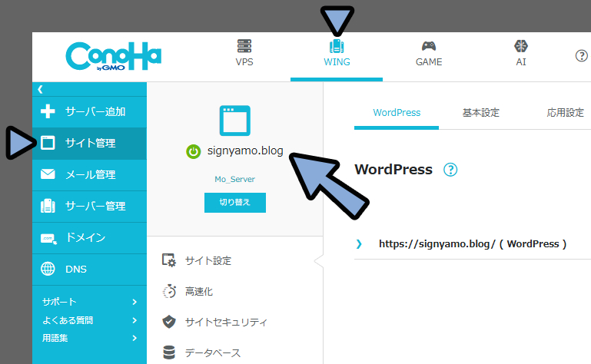Click the globe icon beside DNS
Screen dimensions: 591x364
[48, 269]
